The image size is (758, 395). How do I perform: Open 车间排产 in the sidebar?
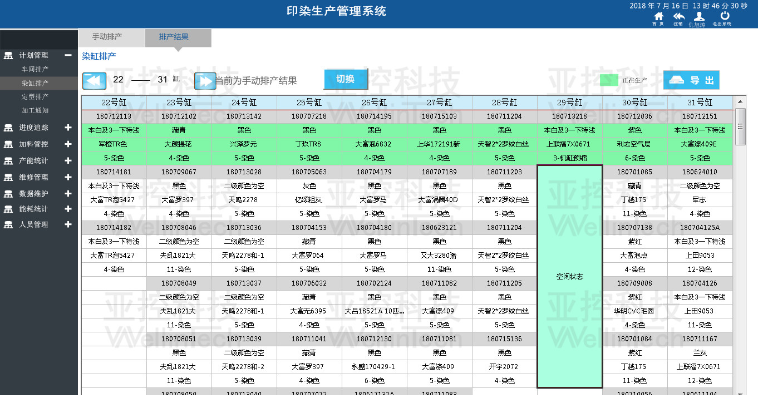click(x=34, y=70)
